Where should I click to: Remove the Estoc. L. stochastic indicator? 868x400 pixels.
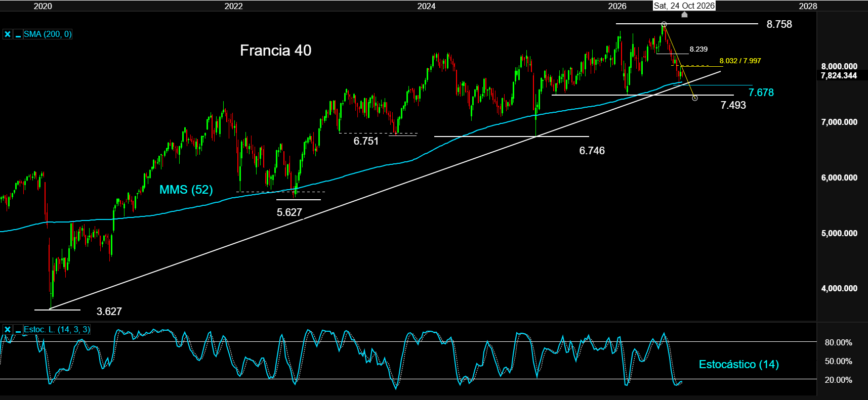click(8, 330)
